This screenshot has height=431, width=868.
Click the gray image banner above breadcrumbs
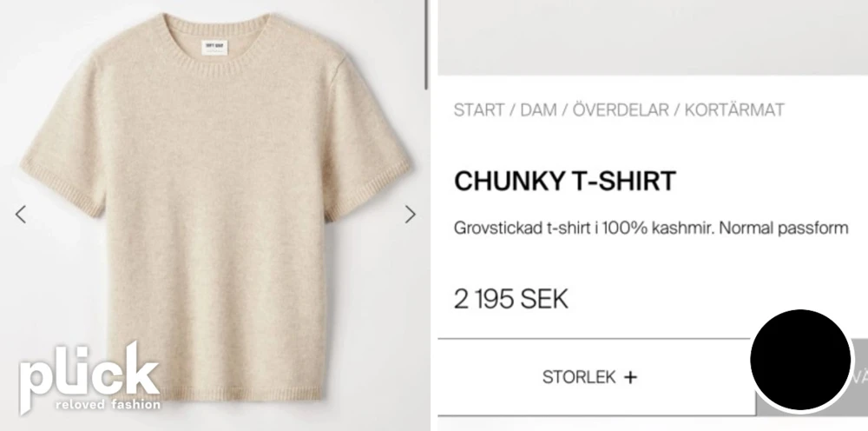[653, 37]
